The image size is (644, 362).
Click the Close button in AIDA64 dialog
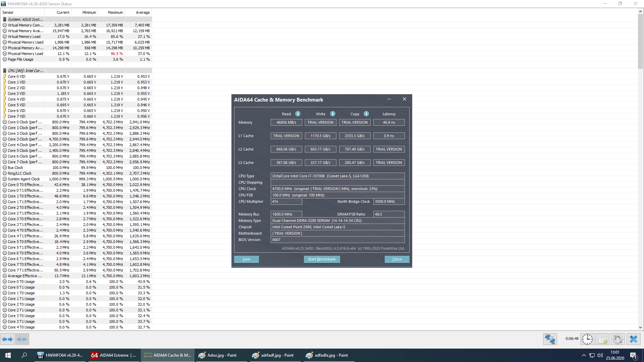tap(397, 259)
